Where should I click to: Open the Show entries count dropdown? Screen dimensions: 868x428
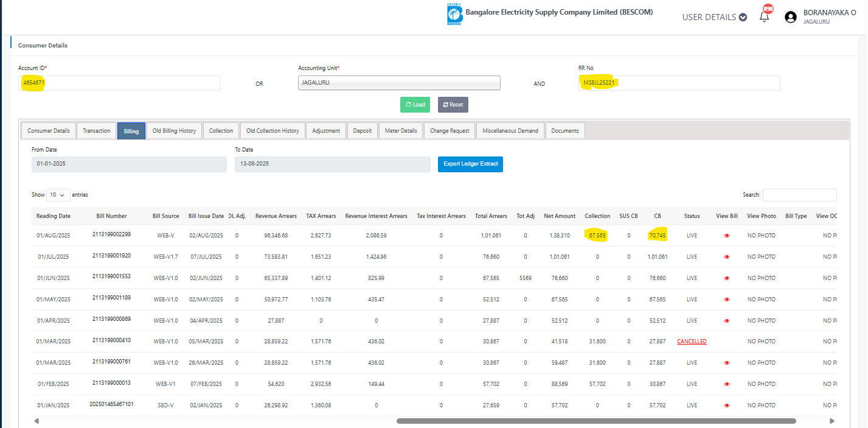58,195
